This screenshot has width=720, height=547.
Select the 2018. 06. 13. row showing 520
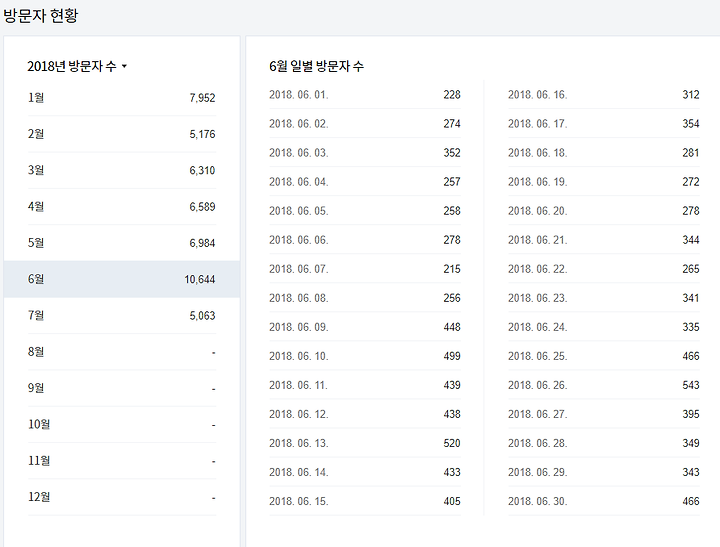tap(365, 443)
